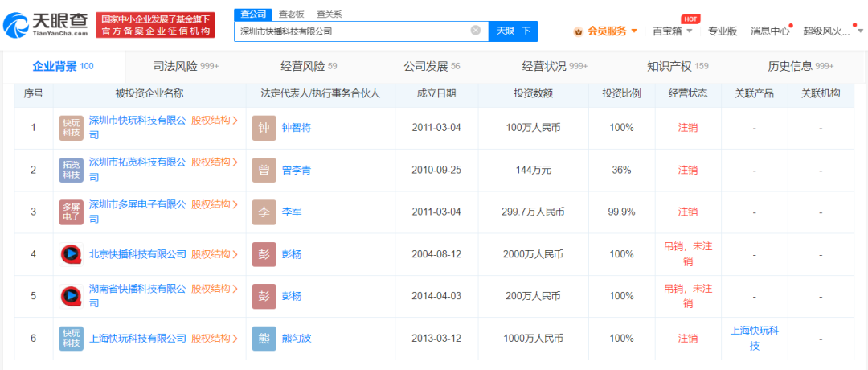The height and width of the screenshot is (370, 868).
Task: Click the 李 avatar icon
Action: 264,212
